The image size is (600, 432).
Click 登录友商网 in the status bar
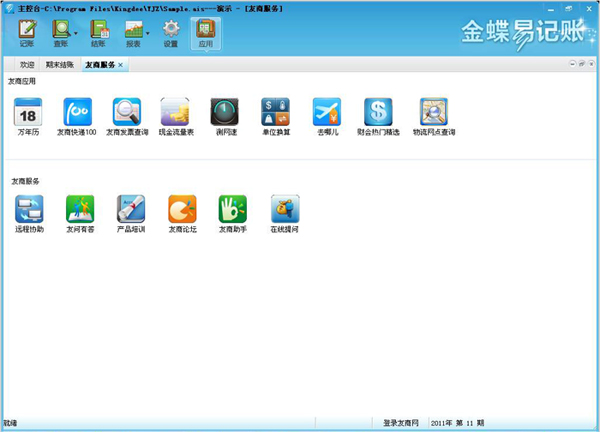point(401,423)
